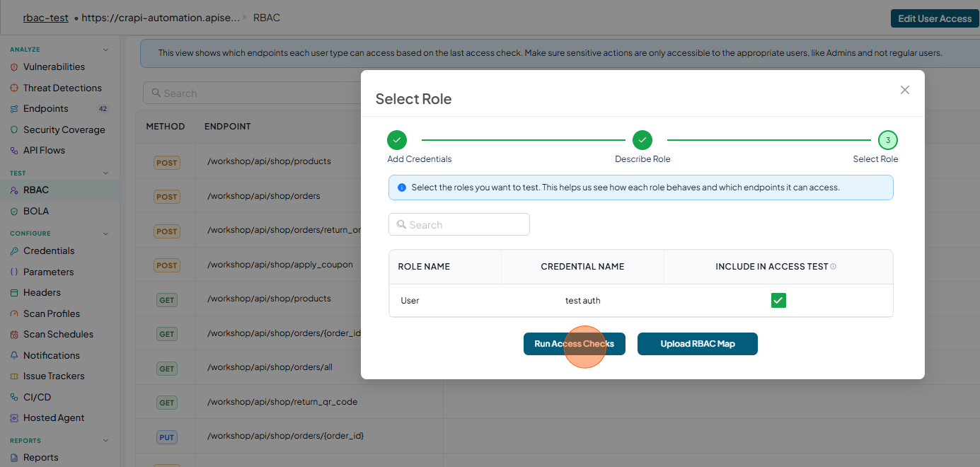
Task: Click the Notifications bell icon
Action: tap(14, 356)
